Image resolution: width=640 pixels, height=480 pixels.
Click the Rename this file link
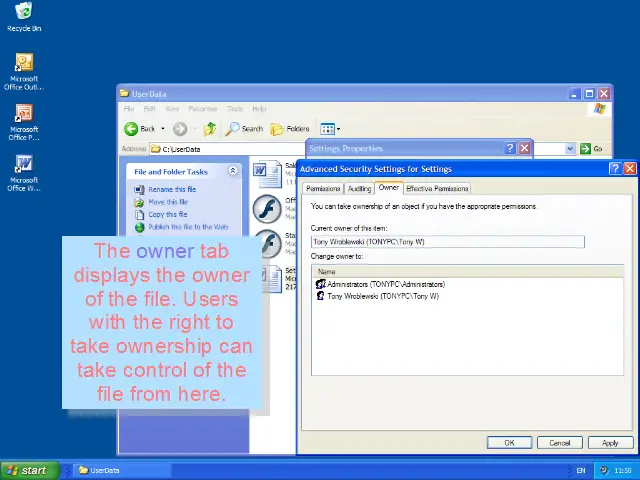click(x=172, y=189)
